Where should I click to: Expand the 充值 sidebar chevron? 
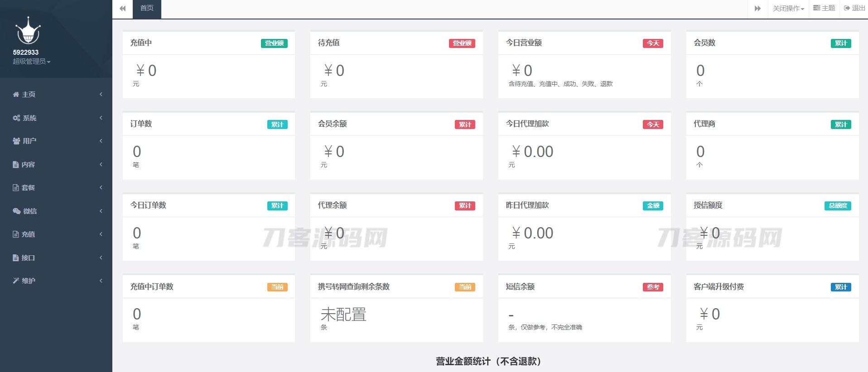coord(101,234)
